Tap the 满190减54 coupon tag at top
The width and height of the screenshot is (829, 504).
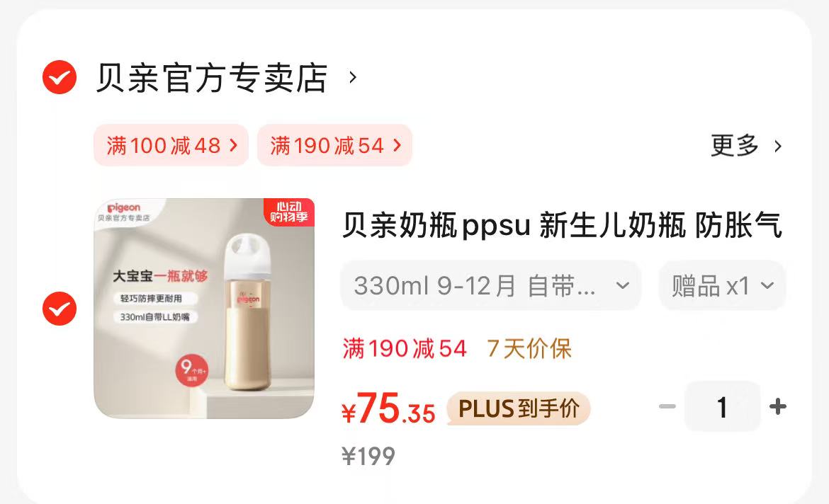pyautogui.click(x=334, y=145)
